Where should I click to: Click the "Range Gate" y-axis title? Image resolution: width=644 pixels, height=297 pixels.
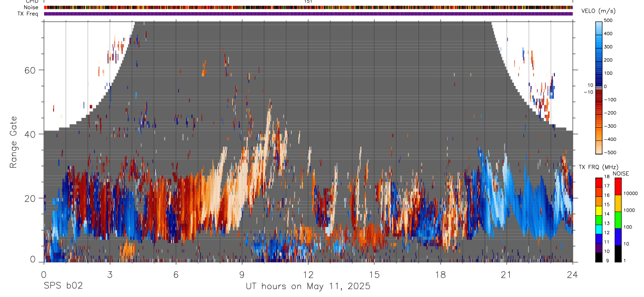(x=14, y=142)
